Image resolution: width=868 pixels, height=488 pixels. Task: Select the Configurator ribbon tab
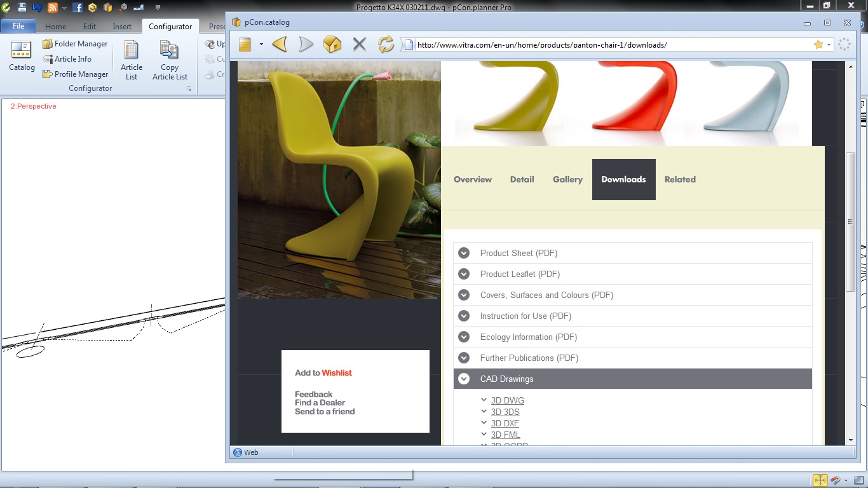tap(170, 27)
